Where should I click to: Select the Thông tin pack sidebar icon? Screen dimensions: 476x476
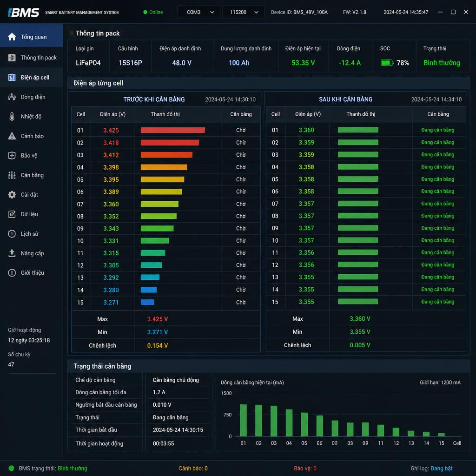point(12,57)
